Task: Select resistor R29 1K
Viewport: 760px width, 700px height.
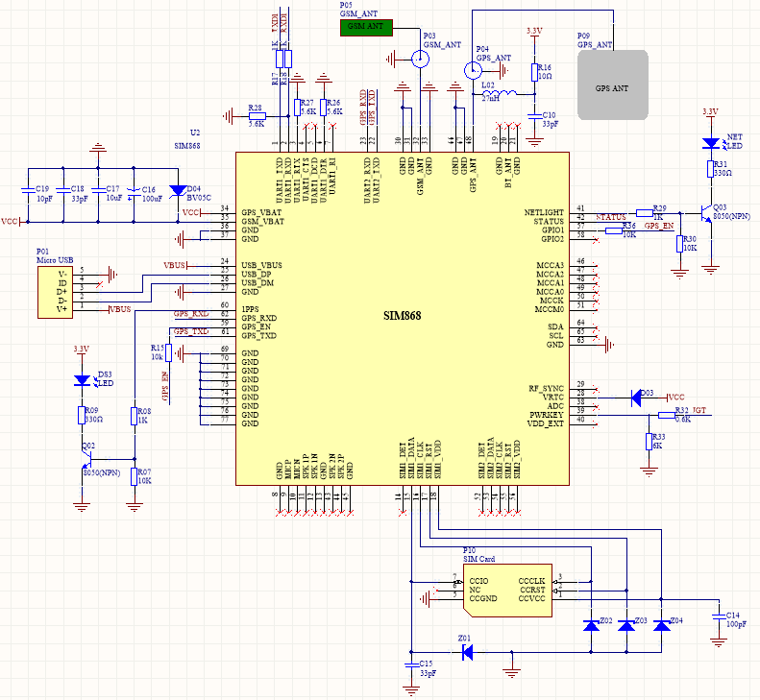Action: [645, 212]
